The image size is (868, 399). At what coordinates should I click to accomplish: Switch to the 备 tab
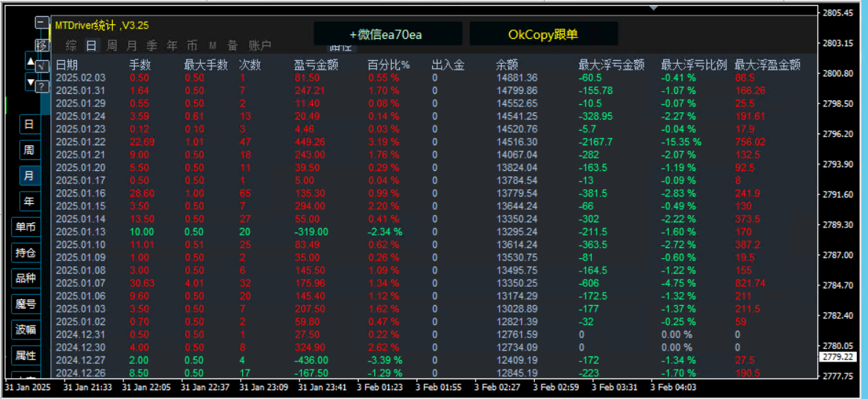233,45
